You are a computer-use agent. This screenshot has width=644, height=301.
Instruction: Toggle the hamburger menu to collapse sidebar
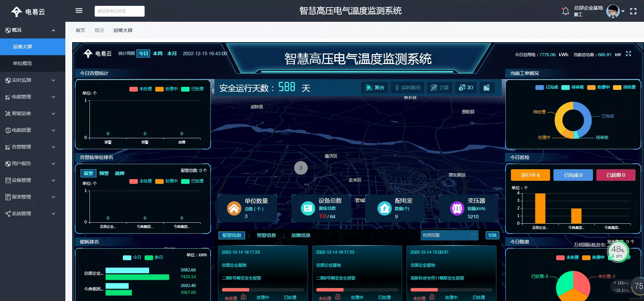point(79,11)
